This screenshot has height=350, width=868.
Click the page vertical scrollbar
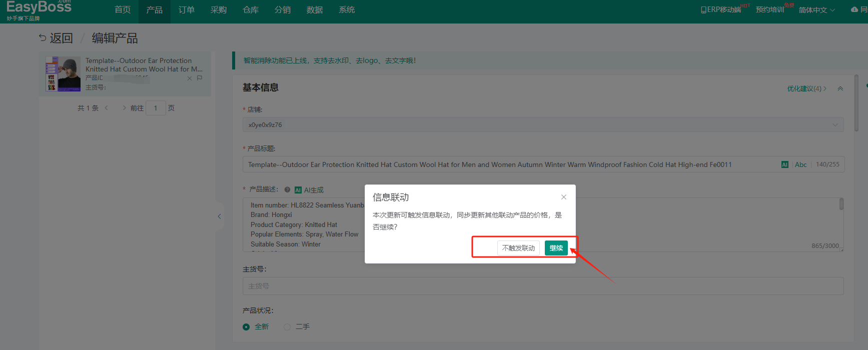coord(856,102)
